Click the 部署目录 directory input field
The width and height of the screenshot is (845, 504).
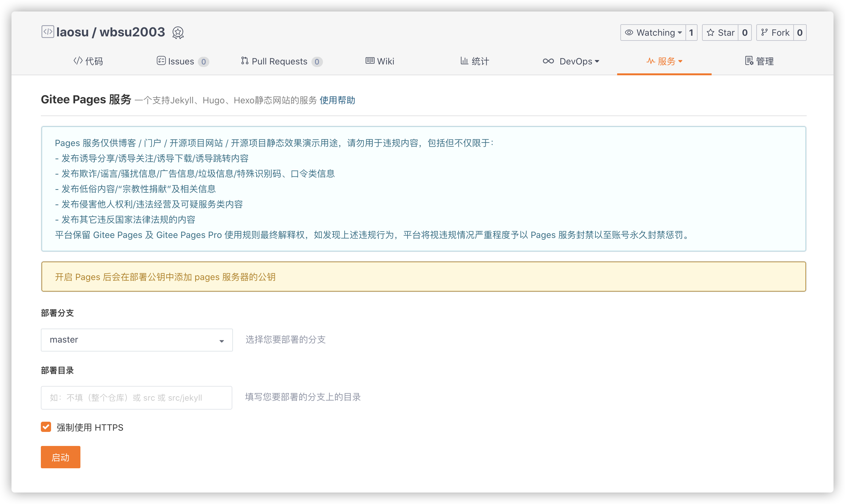tap(137, 398)
